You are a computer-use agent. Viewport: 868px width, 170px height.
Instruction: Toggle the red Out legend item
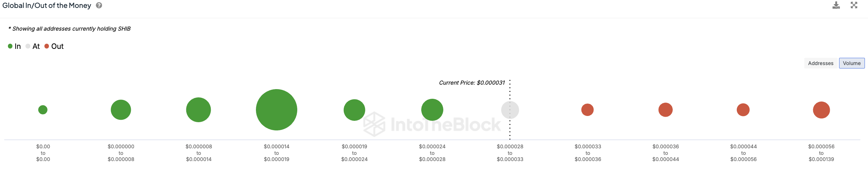click(x=54, y=46)
